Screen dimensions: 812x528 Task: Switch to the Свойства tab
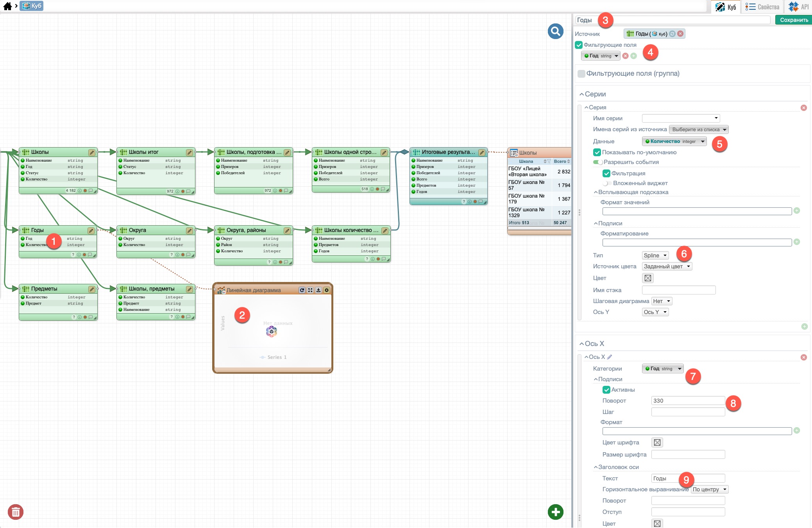[762, 7]
